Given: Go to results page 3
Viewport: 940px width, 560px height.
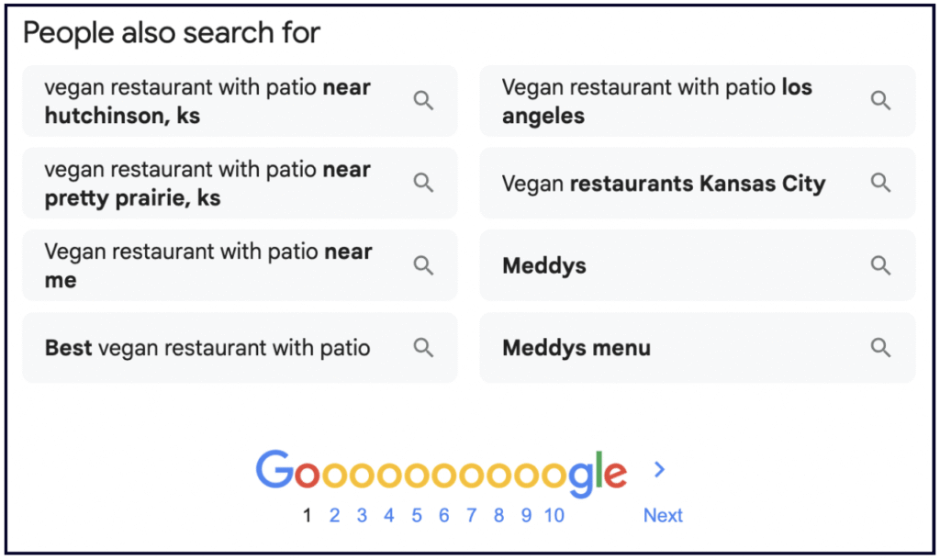Looking at the screenshot, I should (362, 515).
